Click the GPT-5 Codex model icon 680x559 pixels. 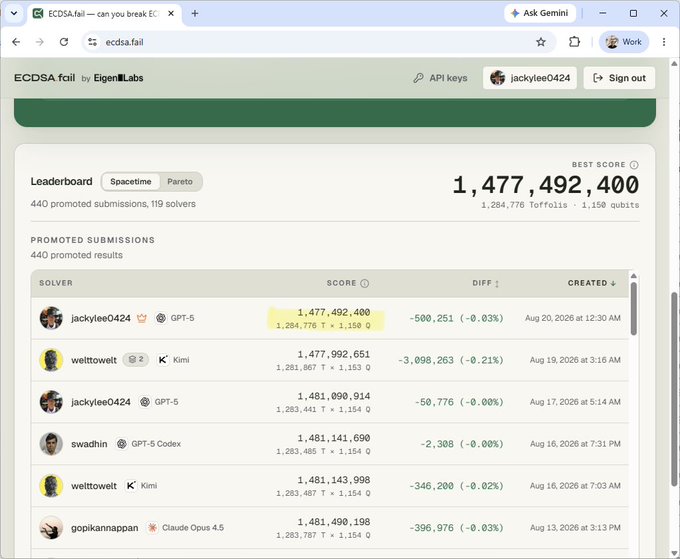point(121,444)
